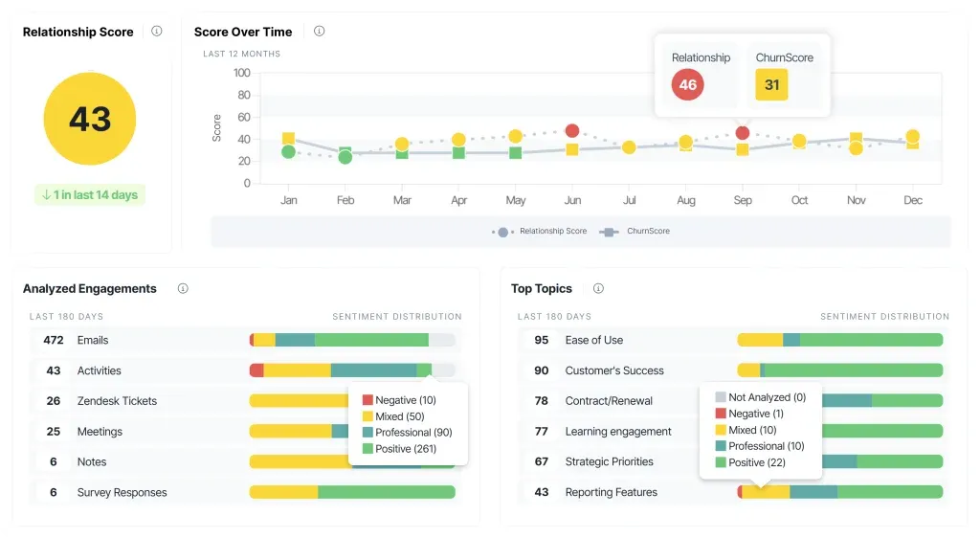The image size is (980, 538).
Task: Click the Relationship Score info icon
Action: pos(157,32)
